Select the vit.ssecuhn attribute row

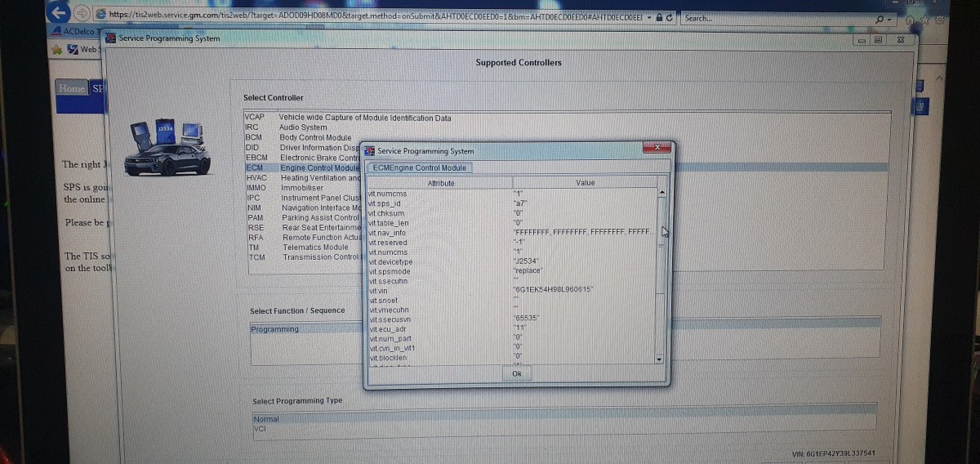(512, 281)
